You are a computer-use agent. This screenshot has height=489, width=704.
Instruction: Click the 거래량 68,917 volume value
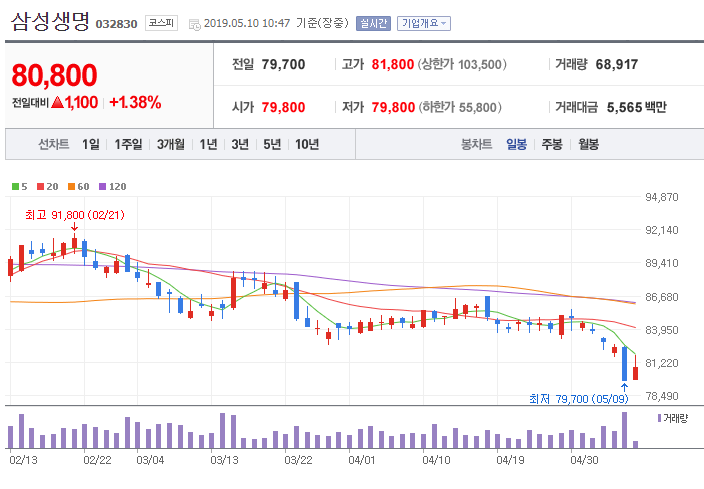point(616,64)
